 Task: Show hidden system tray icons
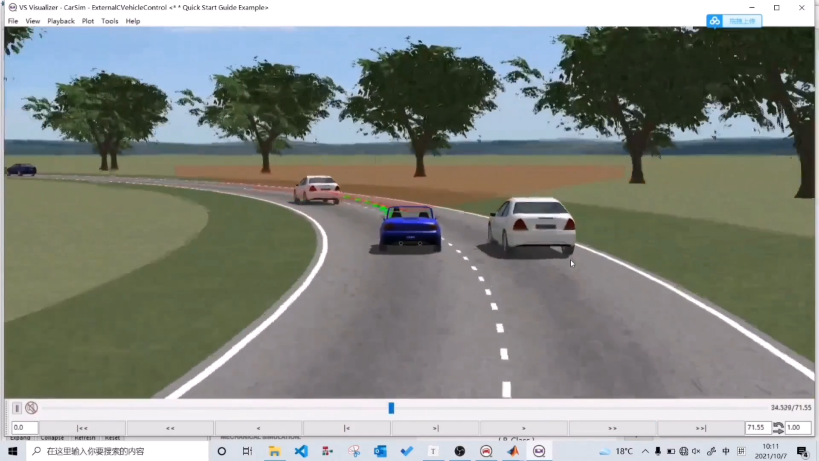(645, 451)
